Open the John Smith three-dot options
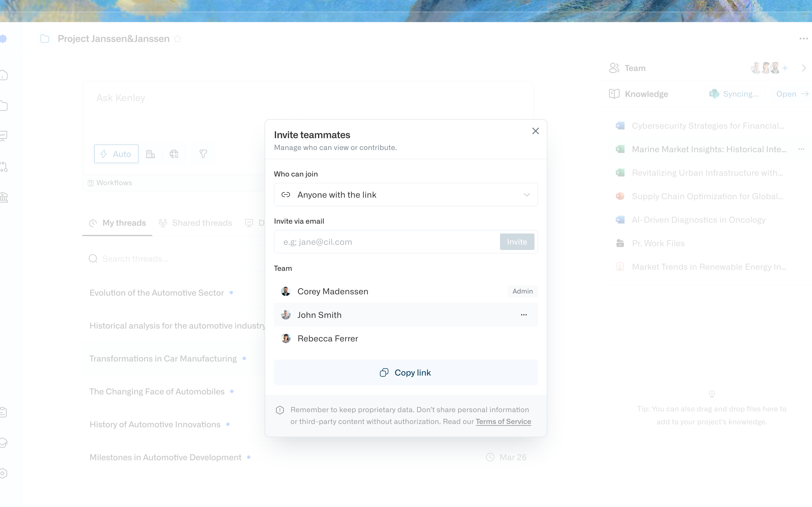This screenshot has width=812, height=507. [524, 315]
